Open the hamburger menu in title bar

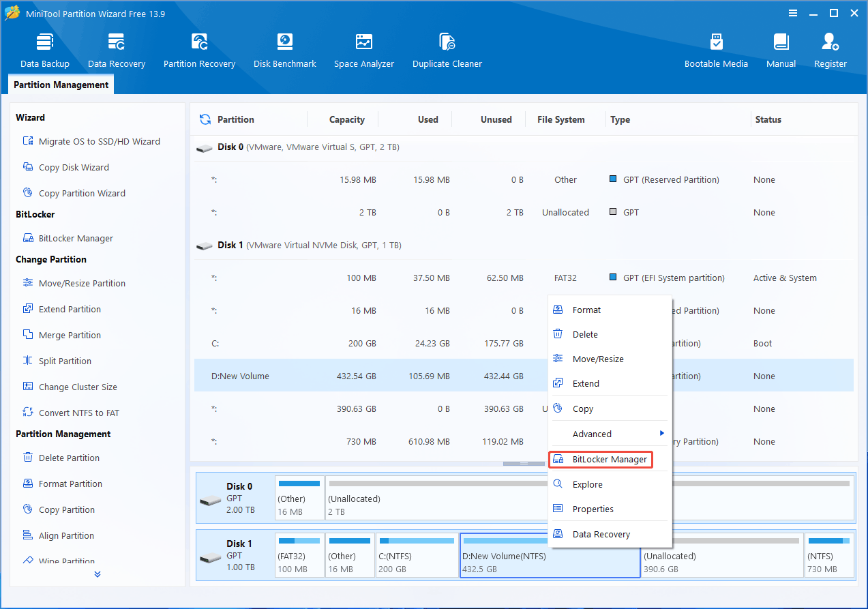(793, 13)
